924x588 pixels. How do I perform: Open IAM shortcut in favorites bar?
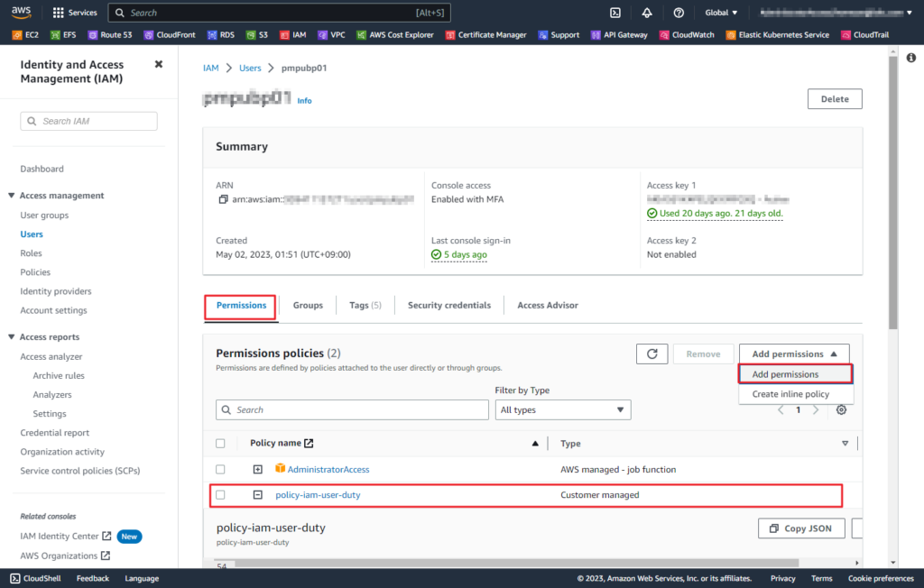point(293,35)
